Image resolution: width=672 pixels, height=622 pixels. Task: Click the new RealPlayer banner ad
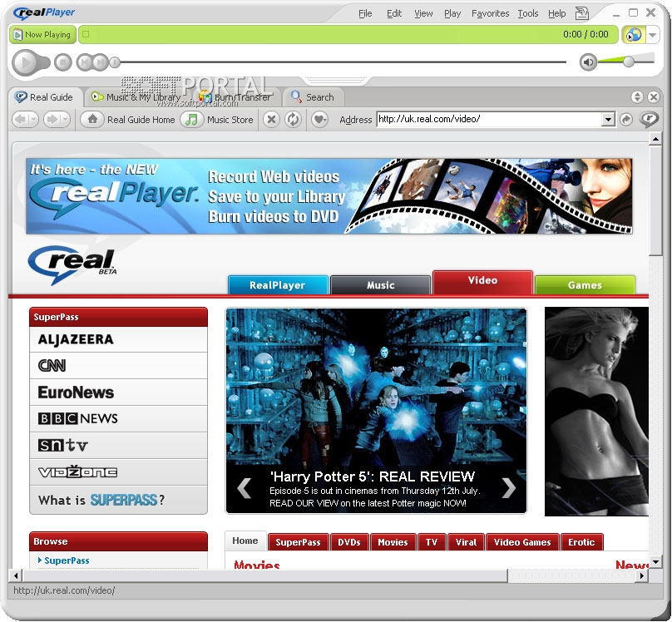click(329, 196)
